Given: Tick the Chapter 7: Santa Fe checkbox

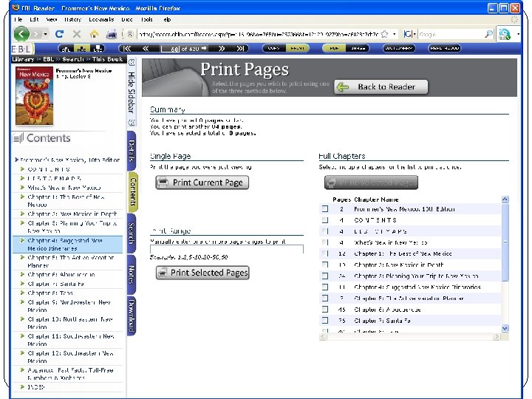Looking at the screenshot, I should point(325,320).
